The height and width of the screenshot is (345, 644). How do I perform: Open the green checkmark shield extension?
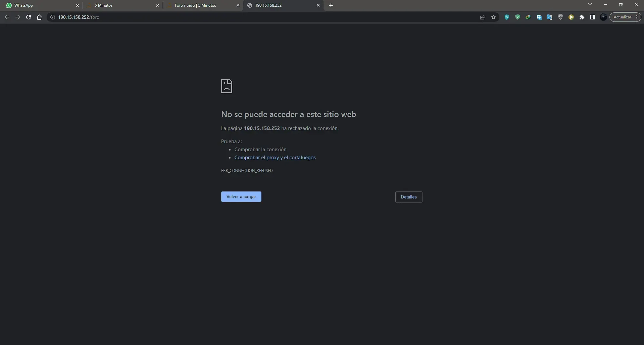[x=517, y=17]
